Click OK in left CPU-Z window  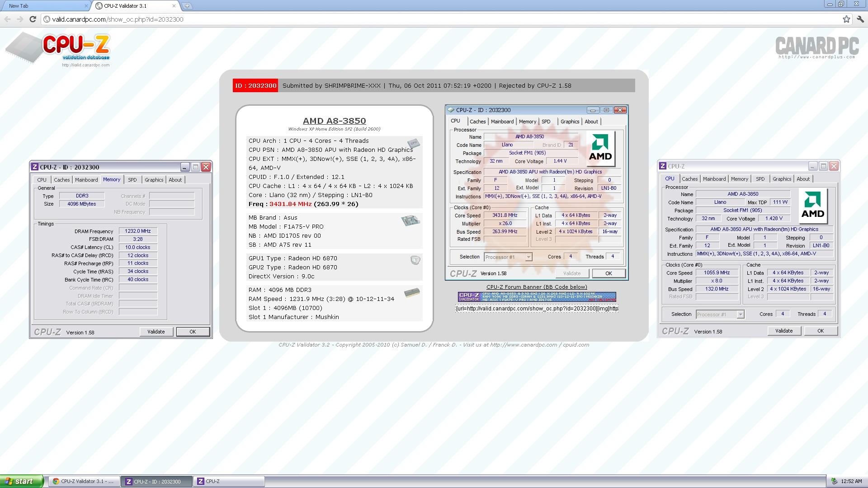click(x=193, y=332)
